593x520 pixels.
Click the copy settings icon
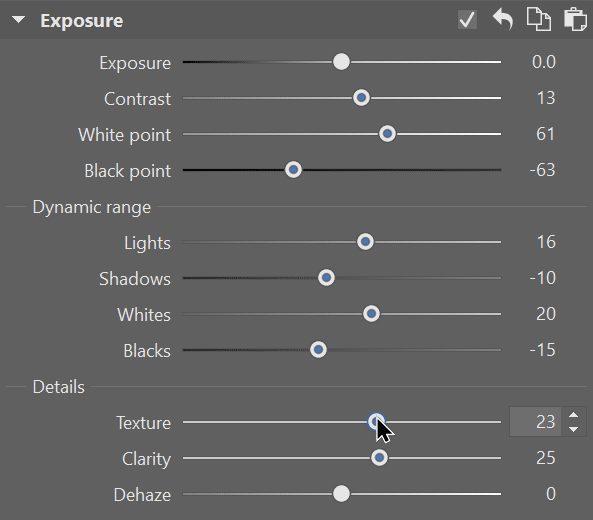coord(539,19)
